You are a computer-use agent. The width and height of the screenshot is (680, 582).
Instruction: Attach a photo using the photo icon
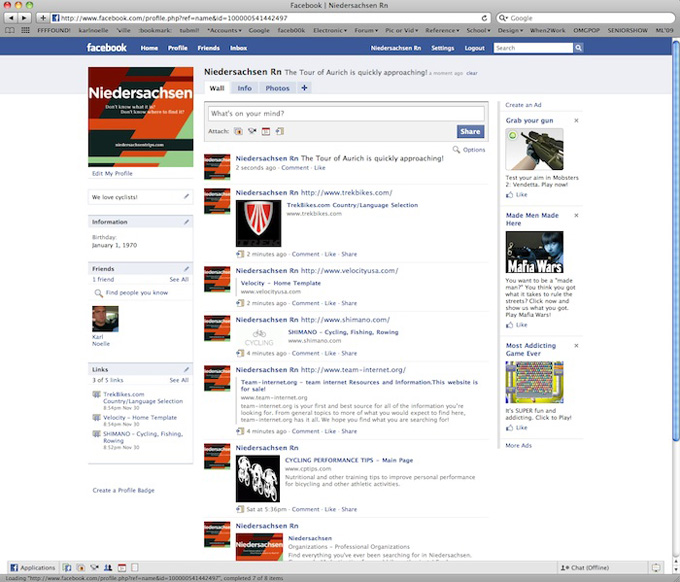pos(239,131)
